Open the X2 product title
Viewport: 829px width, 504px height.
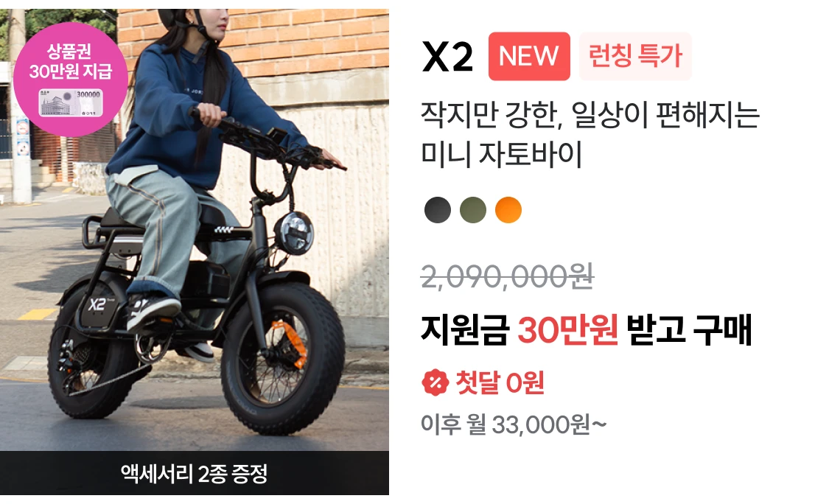447,57
